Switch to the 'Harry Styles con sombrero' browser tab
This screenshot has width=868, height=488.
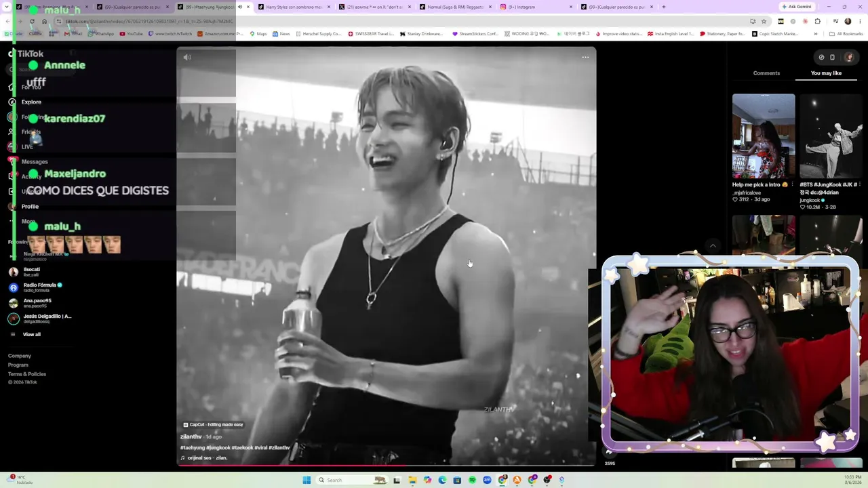point(294,7)
